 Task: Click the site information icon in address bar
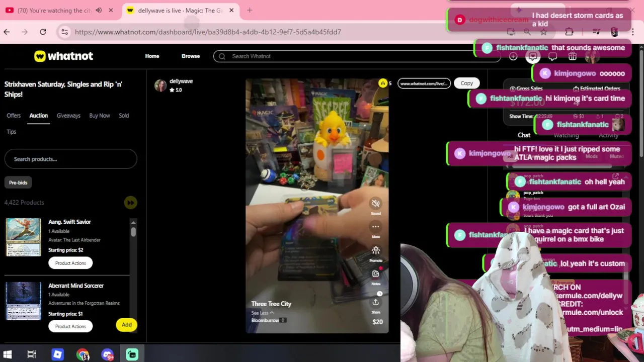tap(64, 32)
